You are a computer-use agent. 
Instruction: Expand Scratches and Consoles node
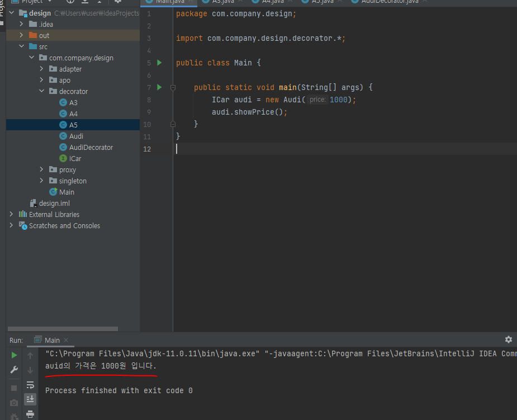(12, 226)
